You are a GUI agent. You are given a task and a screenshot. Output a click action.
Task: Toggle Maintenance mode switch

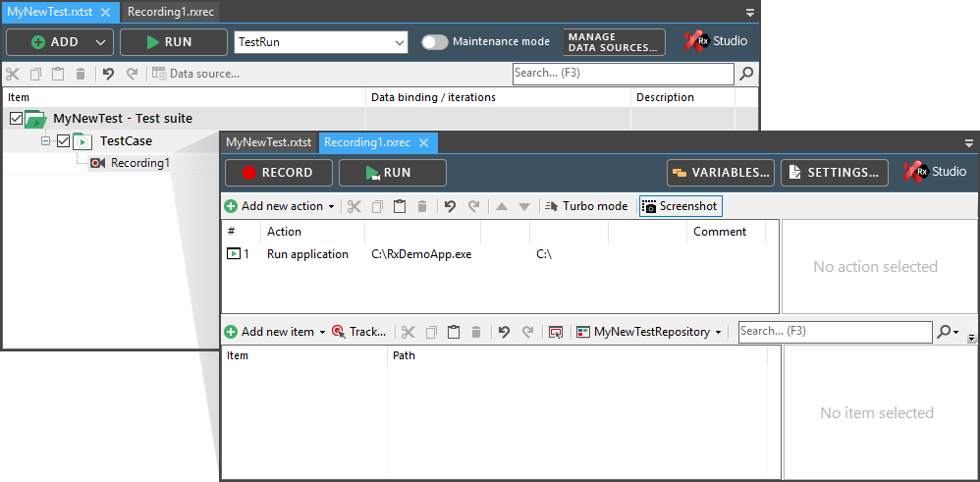coord(434,42)
